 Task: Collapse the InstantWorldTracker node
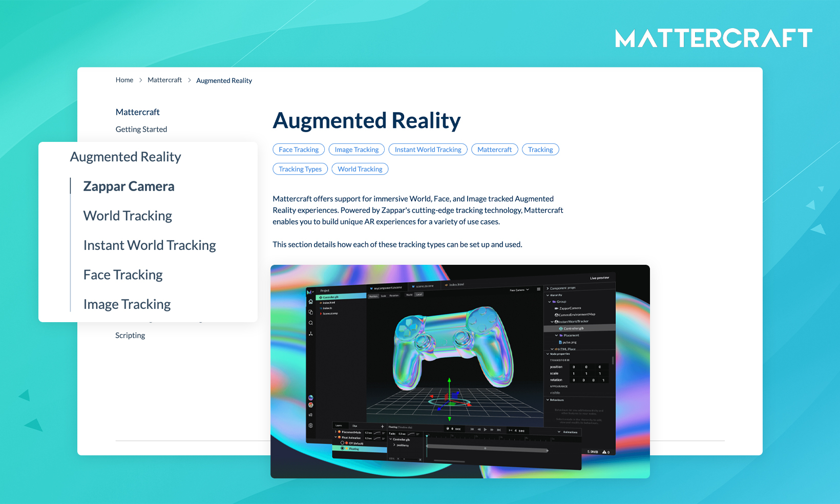(552, 322)
